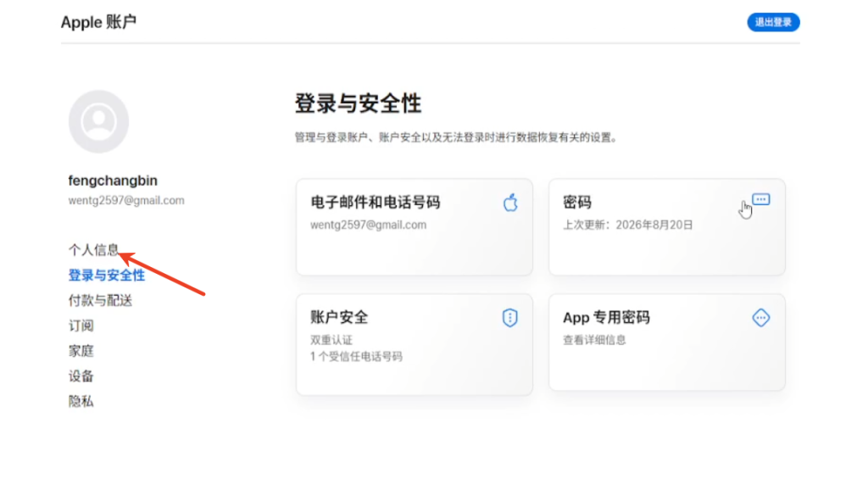This screenshot has height=479, width=868.
Task: Click the 登录与安全性 page heading
Action: 358,103
